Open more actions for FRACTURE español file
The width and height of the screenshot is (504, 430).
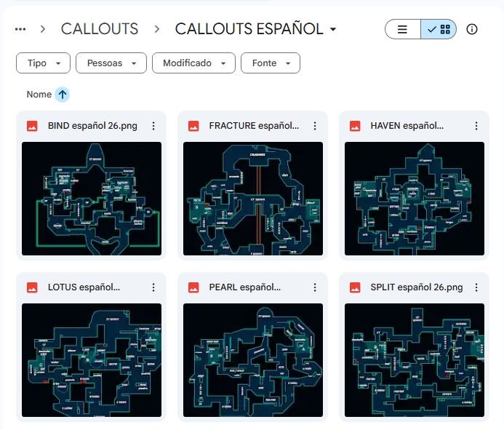click(x=315, y=126)
